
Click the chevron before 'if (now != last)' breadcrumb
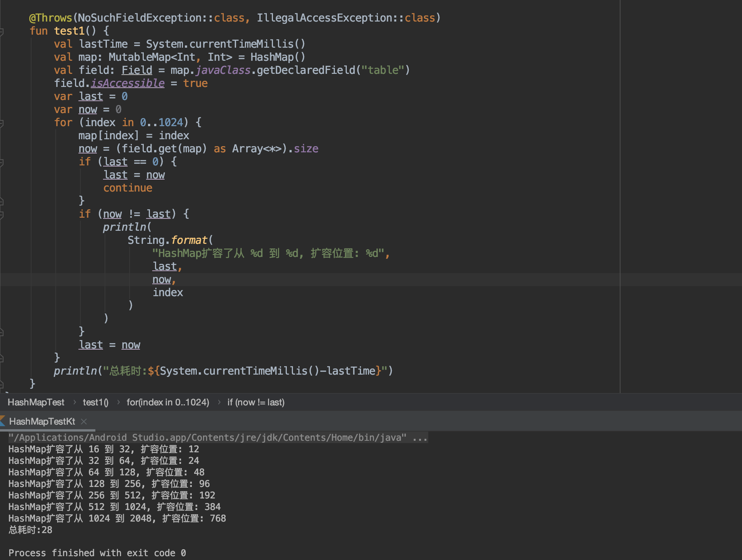(219, 402)
